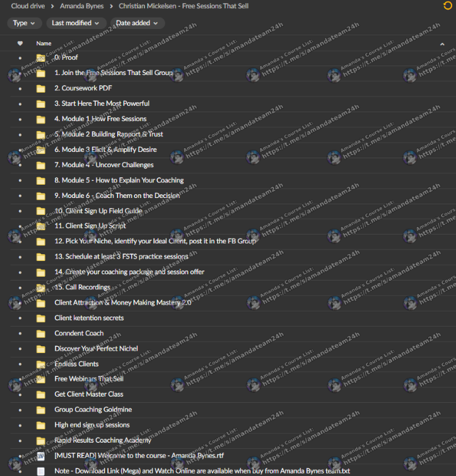Toggle the Name column sort arrow
The width and height of the screenshot is (456, 476).
point(442,44)
